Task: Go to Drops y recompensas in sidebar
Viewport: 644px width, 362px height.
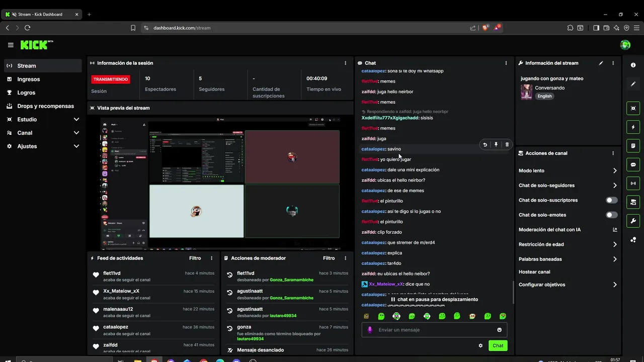Action: [x=43, y=106]
